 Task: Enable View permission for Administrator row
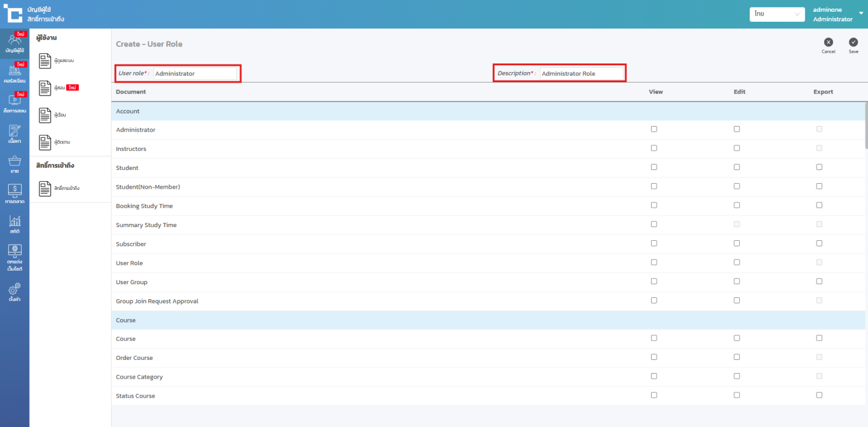pyautogui.click(x=654, y=129)
